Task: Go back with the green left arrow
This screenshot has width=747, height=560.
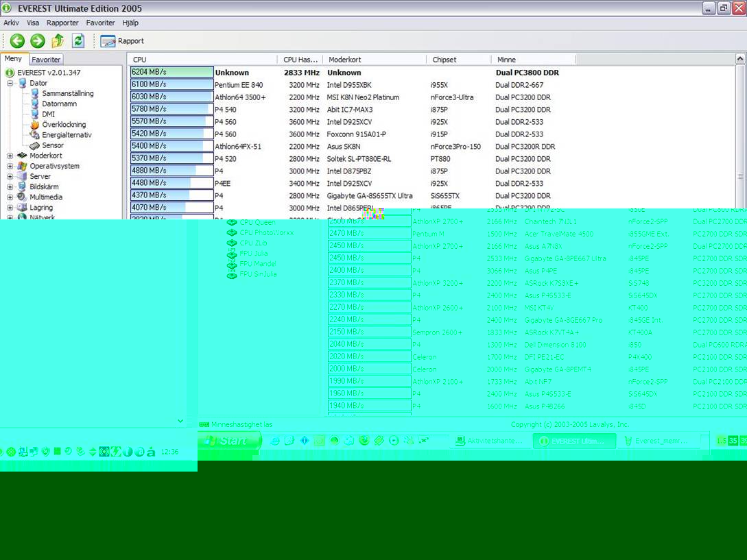Action: coord(18,41)
